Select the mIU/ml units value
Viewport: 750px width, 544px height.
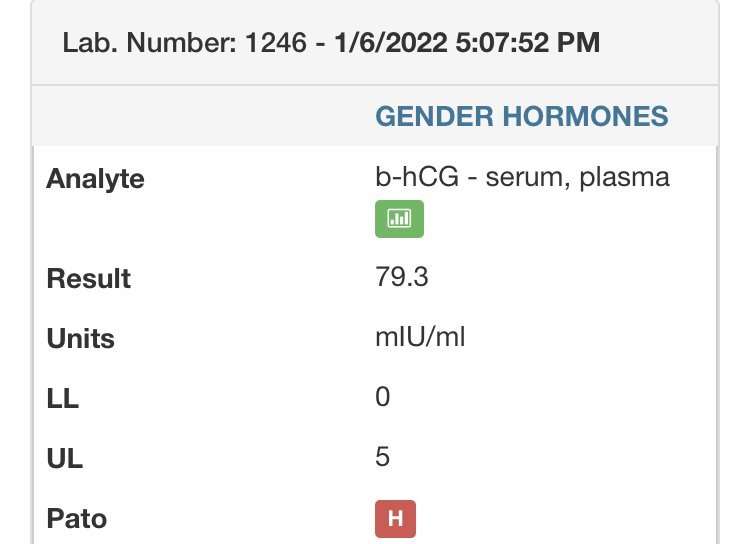[420, 337]
